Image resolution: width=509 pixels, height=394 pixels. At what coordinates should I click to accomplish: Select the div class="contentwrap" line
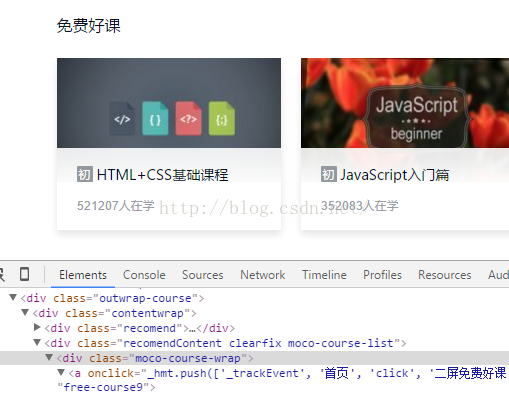[x=114, y=313]
